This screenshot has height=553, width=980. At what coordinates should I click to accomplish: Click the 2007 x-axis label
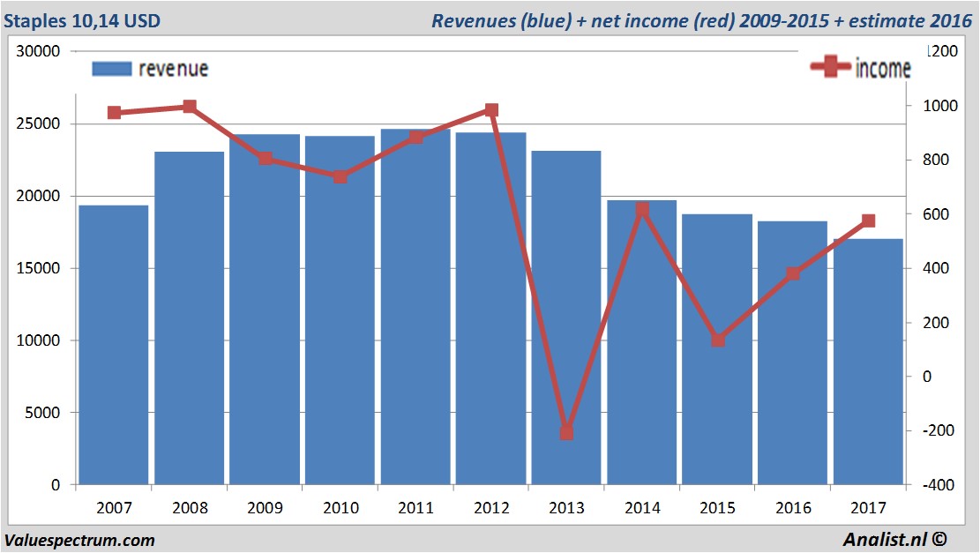(x=114, y=507)
